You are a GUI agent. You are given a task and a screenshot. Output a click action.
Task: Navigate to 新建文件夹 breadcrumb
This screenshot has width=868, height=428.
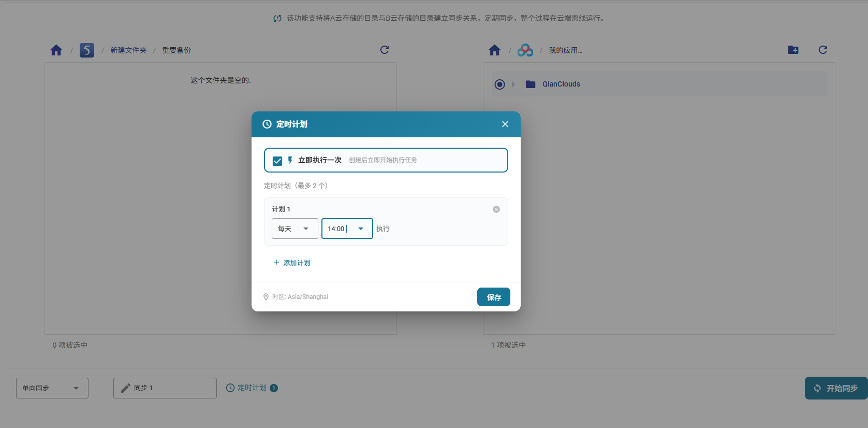(x=128, y=50)
